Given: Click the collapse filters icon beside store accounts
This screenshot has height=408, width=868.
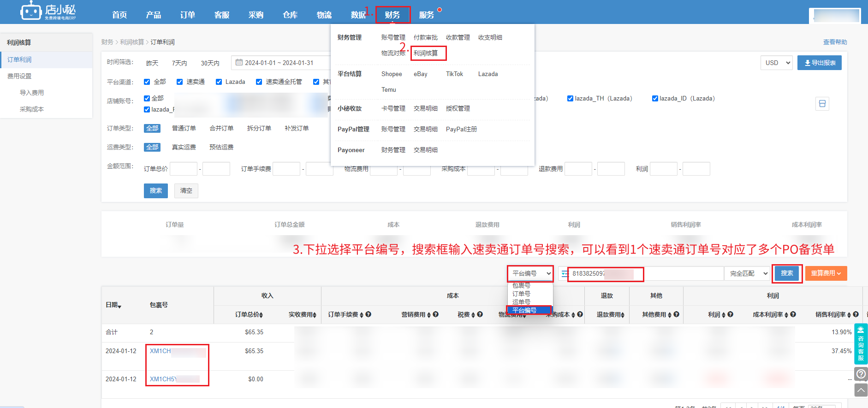Looking at the screenshot, I should coord(822,104).
